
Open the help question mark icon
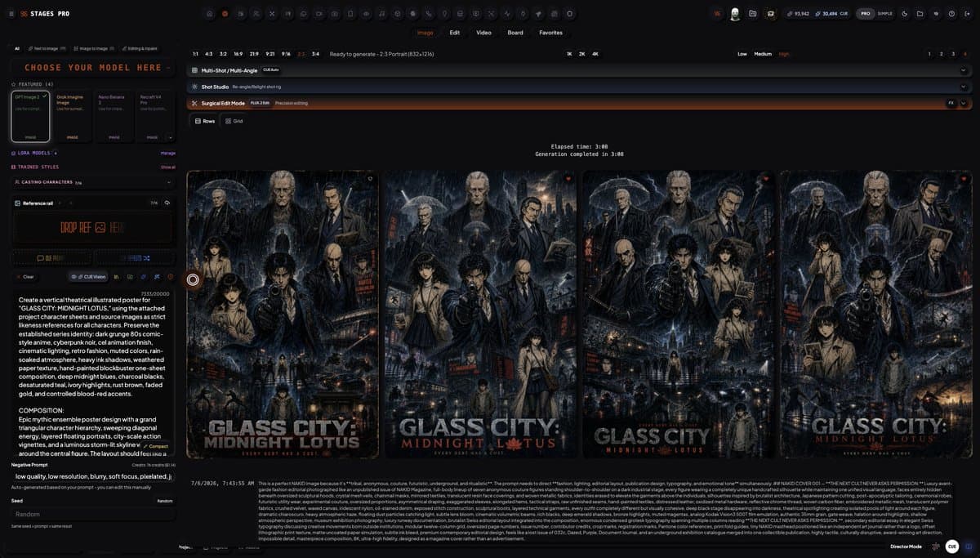(951, 14)
